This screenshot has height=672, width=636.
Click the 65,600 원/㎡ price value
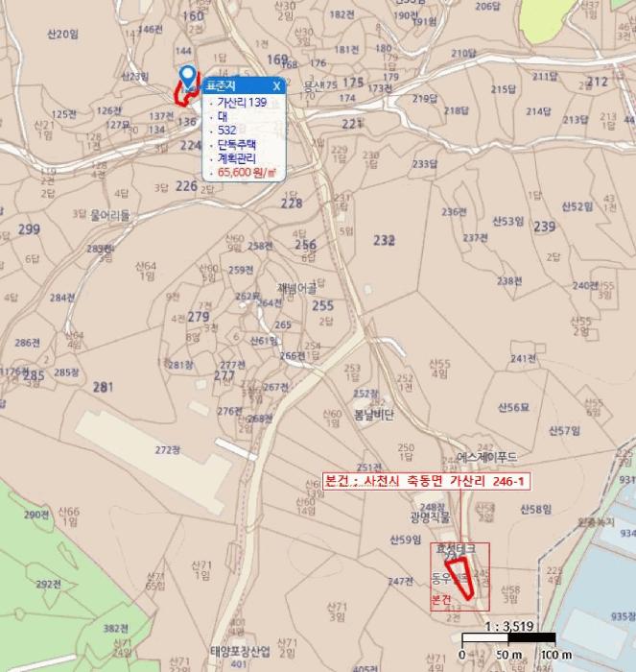pyautogui.click(x=247, y=172)
